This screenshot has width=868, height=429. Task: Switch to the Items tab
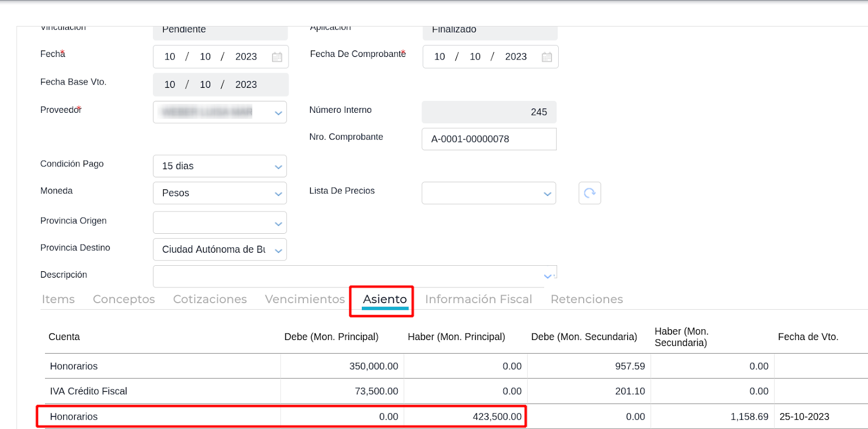coord(58,299)
